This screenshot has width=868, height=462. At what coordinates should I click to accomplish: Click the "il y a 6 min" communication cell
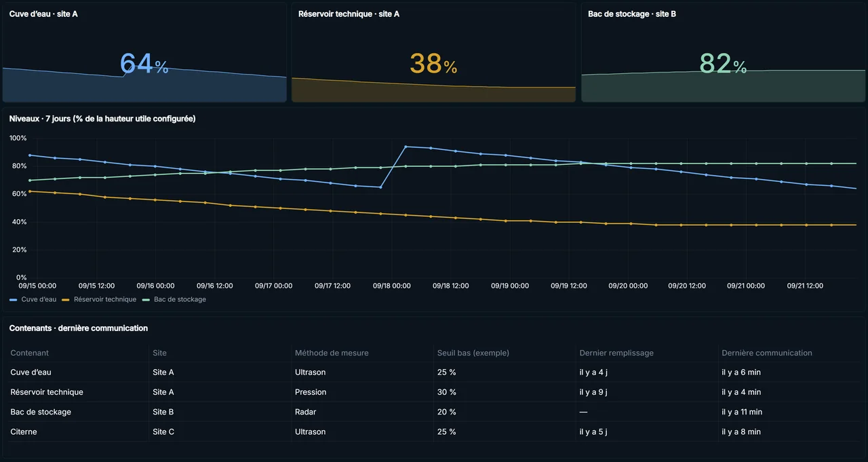741,372
